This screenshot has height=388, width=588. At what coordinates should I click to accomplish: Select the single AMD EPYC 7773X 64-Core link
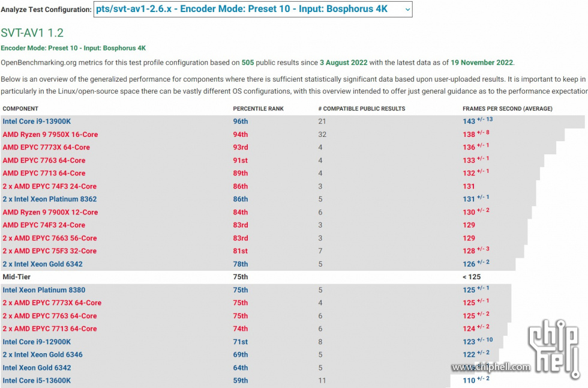[x=46, y=147]
